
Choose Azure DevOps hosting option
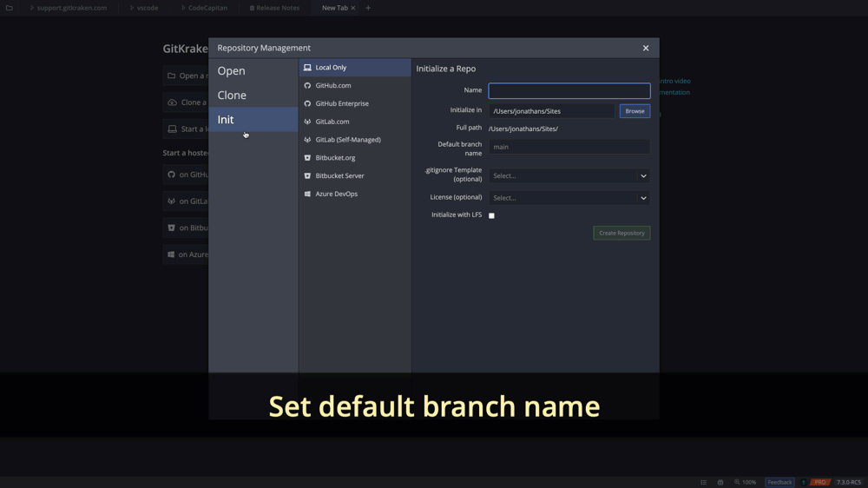pyautogui.click(x=355, y=194)
